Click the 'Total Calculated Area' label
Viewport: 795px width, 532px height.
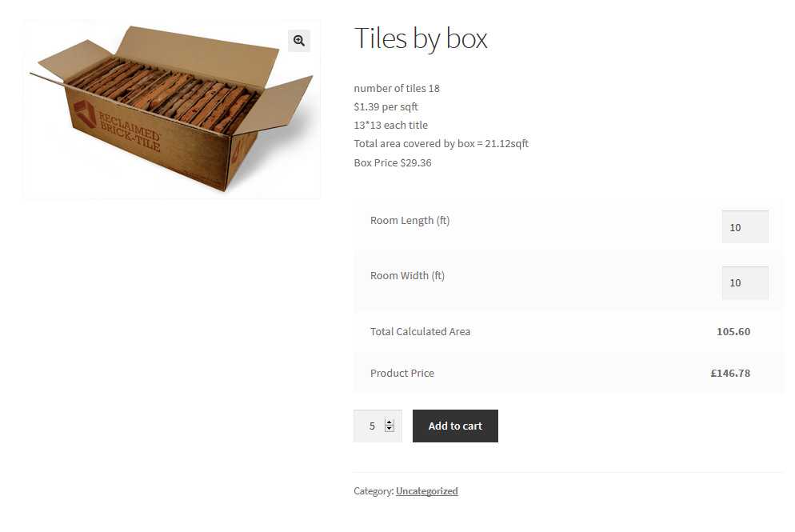point(421,332)
